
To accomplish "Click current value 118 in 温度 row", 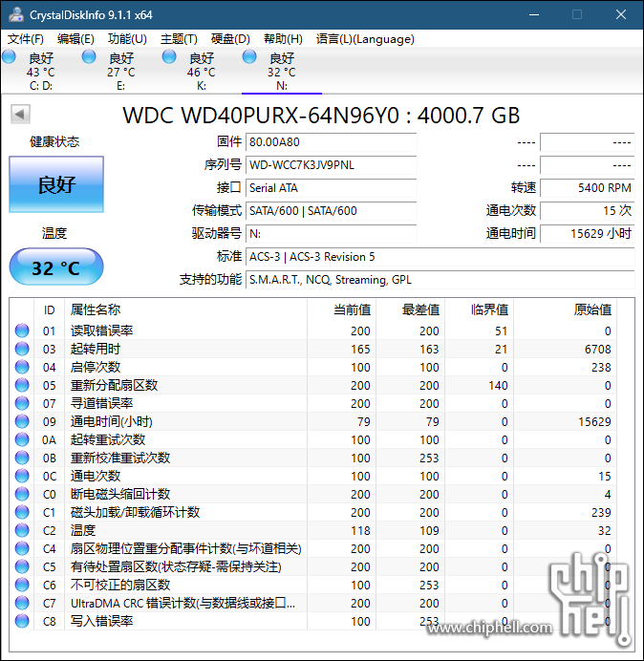I will [x=360, y=530].
